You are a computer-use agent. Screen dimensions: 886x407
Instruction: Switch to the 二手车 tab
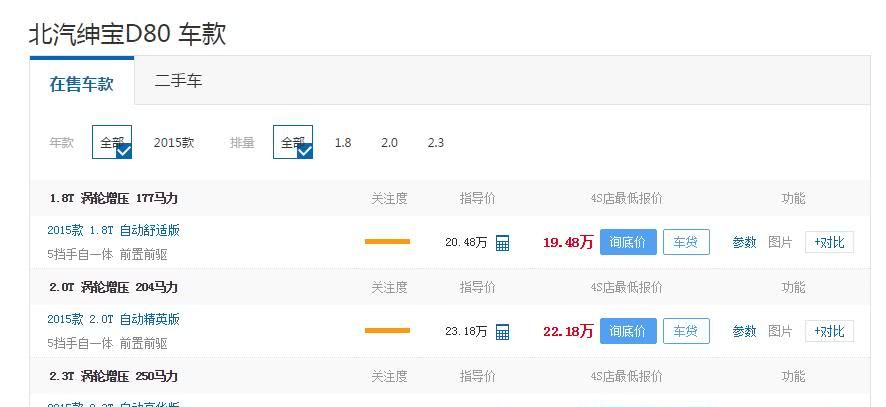pyautogui.click(x=178, y=81)
